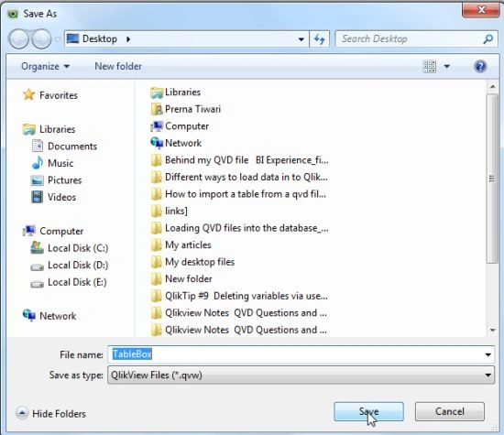504x435 pixels.
Task: Click Desktop breadcrumb in address bar
Action: pyautogui.click(x=100, y=38)
